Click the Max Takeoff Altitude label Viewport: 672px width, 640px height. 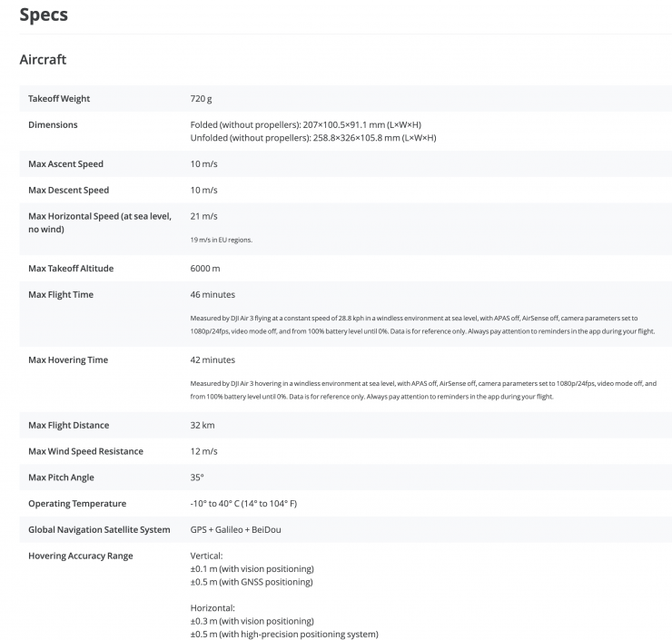(x=71, y=269)
